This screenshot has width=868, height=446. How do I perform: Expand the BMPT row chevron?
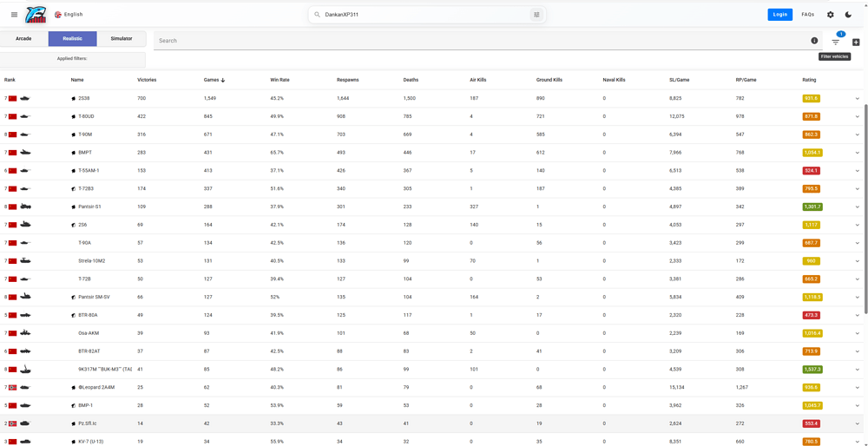tap(857, 153)
